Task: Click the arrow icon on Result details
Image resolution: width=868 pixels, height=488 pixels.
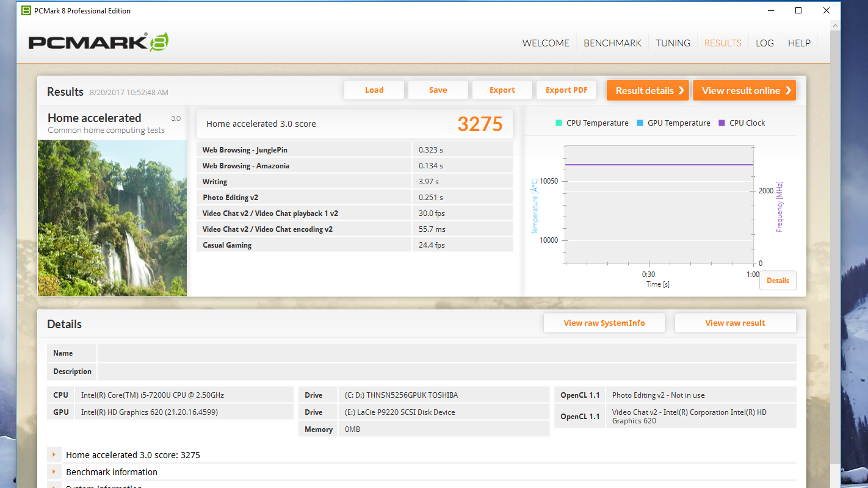Action: [x=681, y=90]
